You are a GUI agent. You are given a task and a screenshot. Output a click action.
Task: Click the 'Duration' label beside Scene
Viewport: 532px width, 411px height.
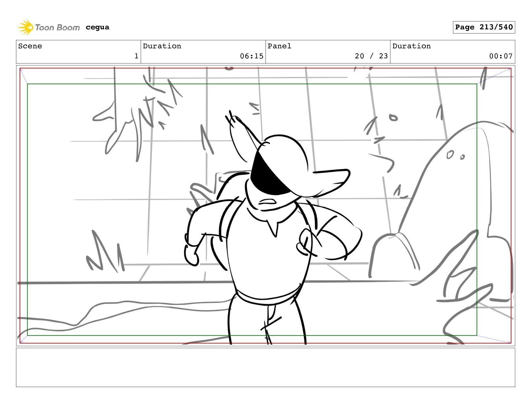(162, 46)
